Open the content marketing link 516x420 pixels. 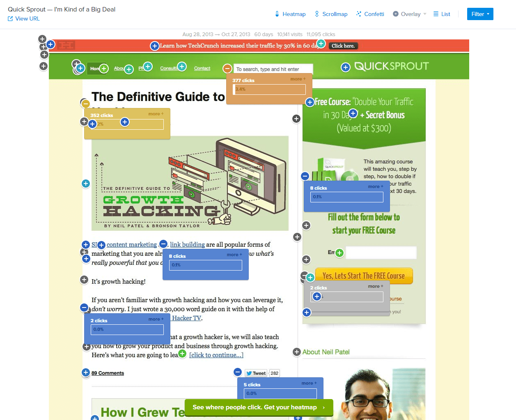(x=132, y=245)
